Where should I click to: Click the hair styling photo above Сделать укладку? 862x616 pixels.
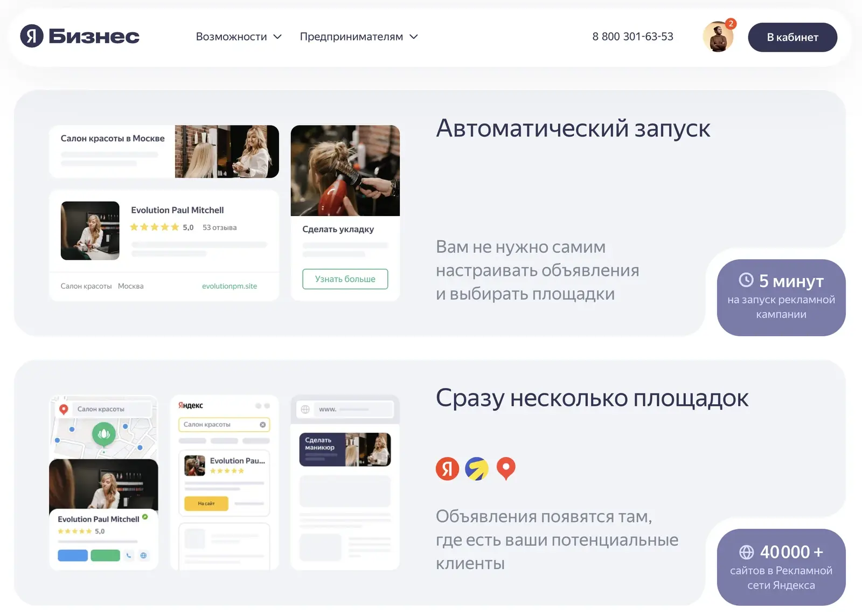pyautogui.click(x=345, y=170)
